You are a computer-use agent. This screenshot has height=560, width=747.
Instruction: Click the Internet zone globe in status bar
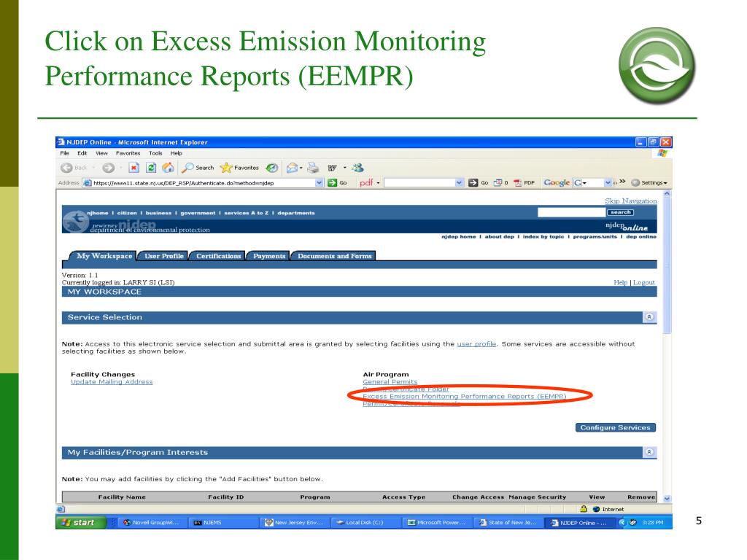596,509
